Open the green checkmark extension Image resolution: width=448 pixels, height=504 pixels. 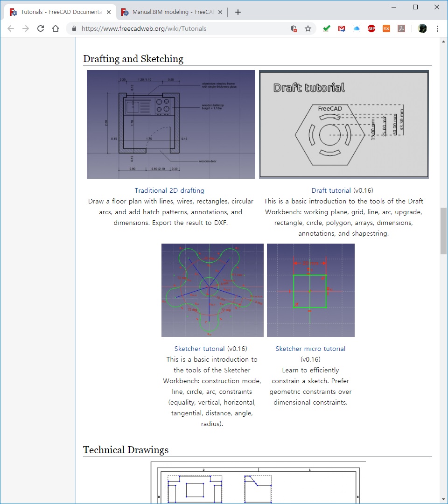click(x=327, y=28)
